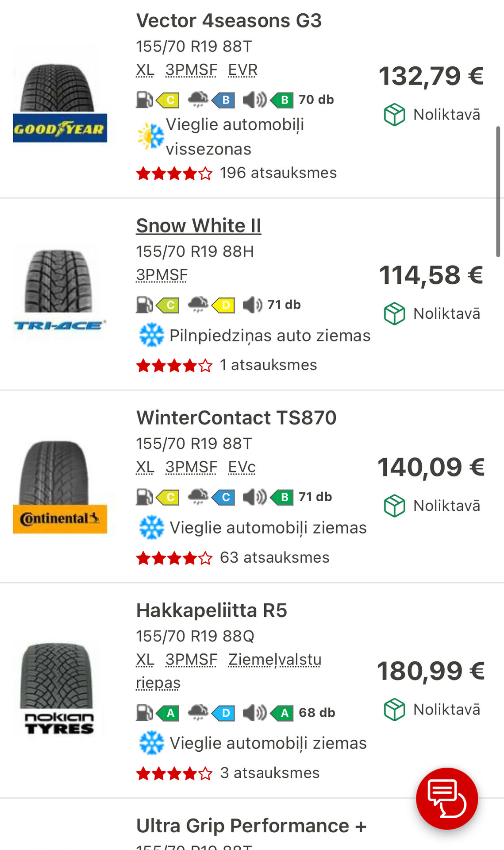Click the snowflake icon for Hakkapeliitta R5
Screen dimensions: 504x850
pos(151,742)
